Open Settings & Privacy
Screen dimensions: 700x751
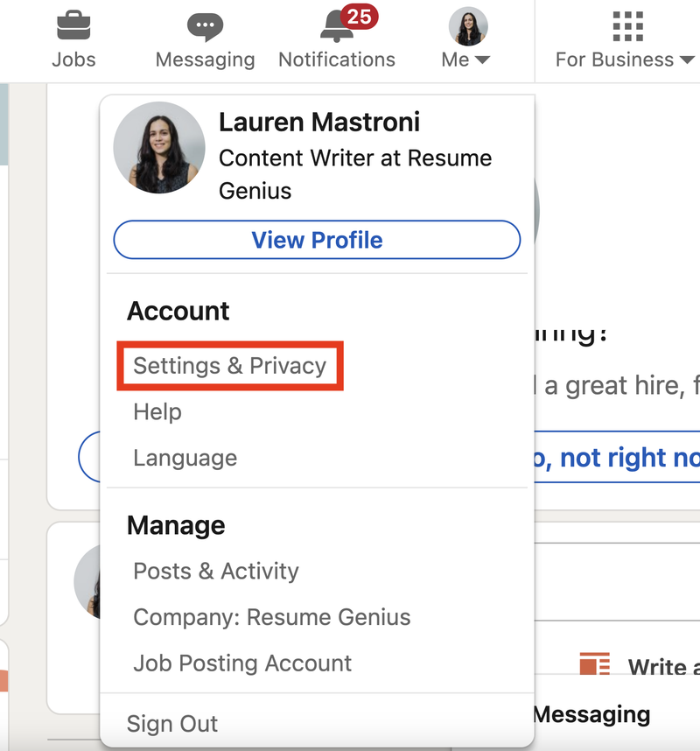(230, 366)
